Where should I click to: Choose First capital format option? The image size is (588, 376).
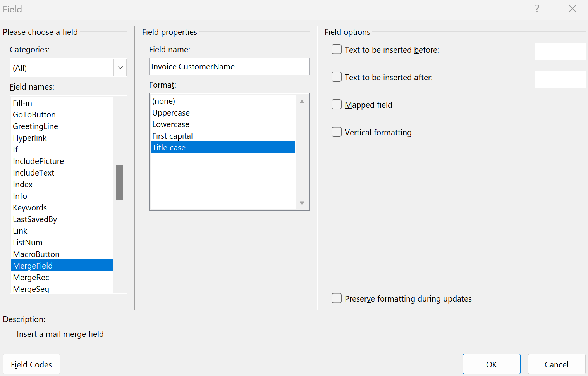[x=172, y=136]
